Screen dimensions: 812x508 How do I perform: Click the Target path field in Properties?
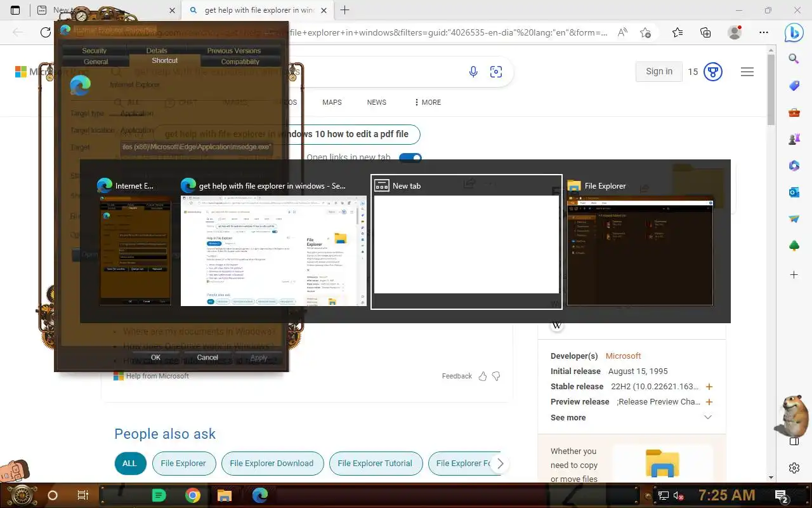[x=197, y=147]
